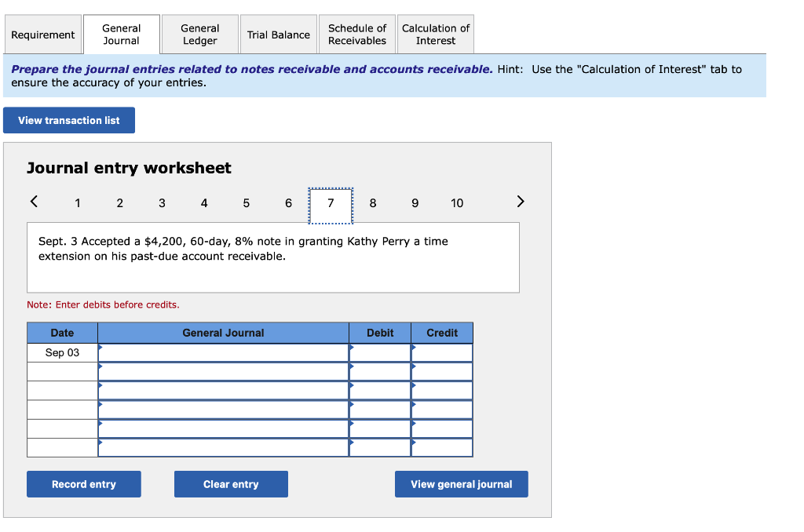Select journal entry number 1

(78, 203)
